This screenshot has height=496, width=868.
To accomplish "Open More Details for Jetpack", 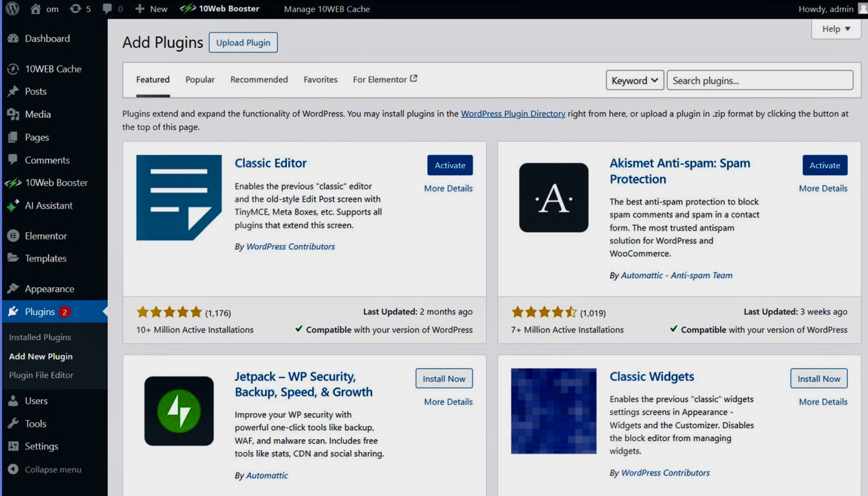I will tap(448, 402).
